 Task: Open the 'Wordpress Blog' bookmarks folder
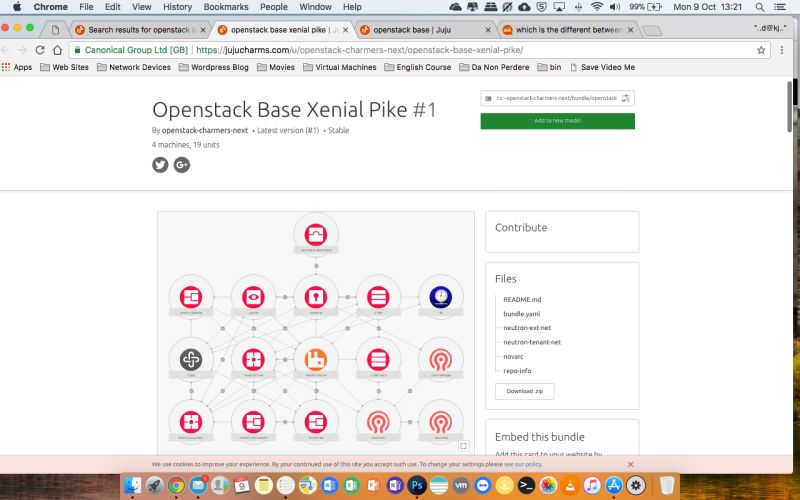[x=214, y=67]
